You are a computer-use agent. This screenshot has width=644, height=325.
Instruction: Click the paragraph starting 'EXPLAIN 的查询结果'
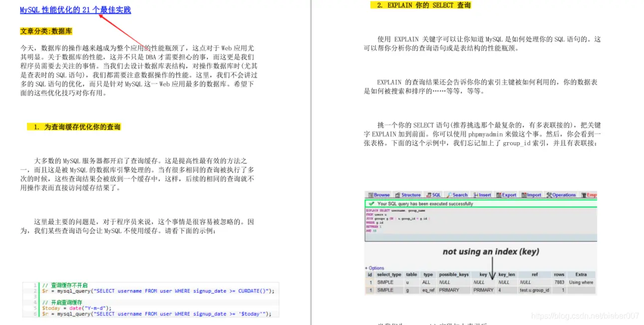(481, 86)
